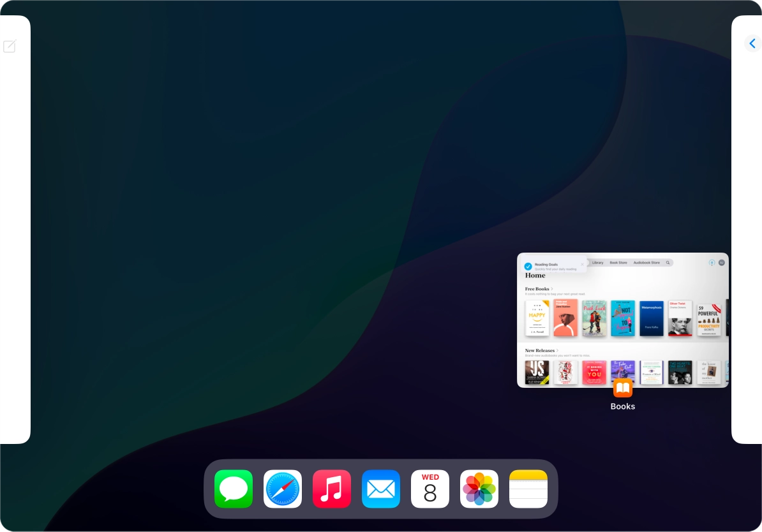The image size is (762, 532).
Task: Click the Reading Goals blue checkmark
Action: tap(528, 267)
